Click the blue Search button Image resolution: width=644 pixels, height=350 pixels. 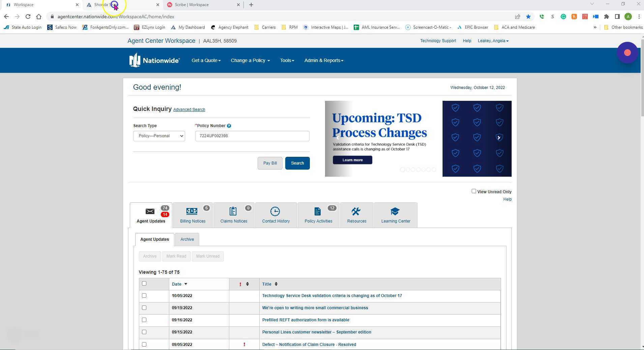click(297, 163)
